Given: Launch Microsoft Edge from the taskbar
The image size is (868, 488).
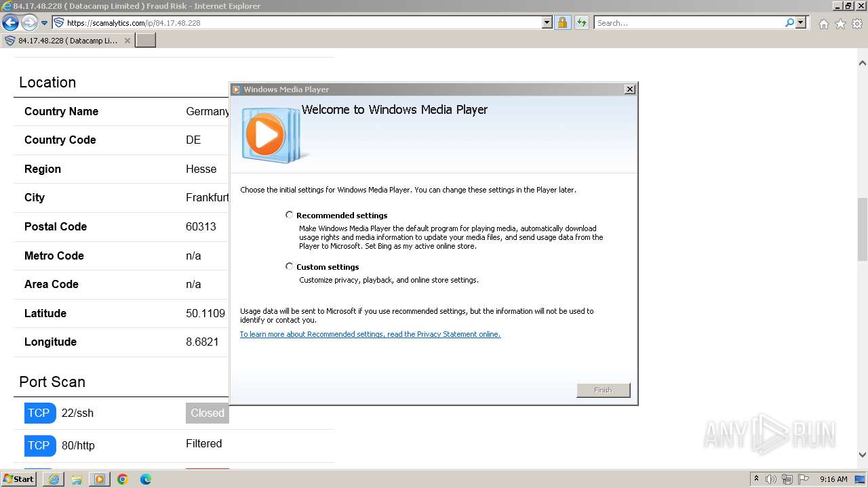Looking at the screenshot, I should (146, 479).
